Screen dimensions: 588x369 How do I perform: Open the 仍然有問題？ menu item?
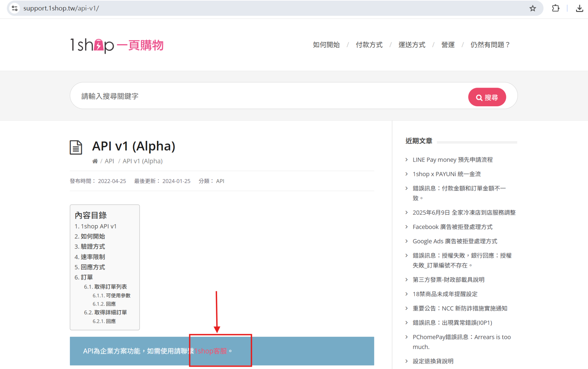(x=490, y=45)
